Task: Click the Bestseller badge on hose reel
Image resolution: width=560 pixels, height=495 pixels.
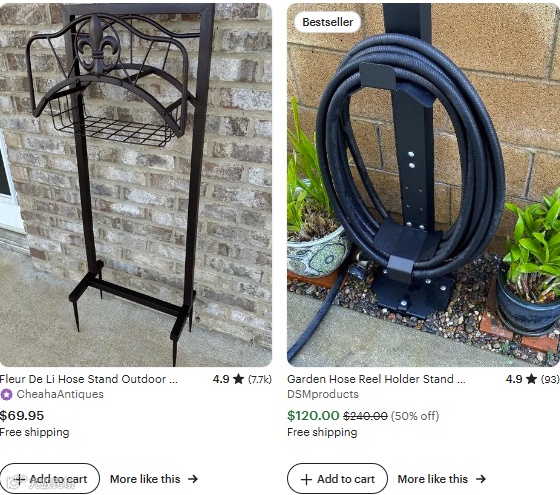Action: pyautogui.click(x=328, y=22)
